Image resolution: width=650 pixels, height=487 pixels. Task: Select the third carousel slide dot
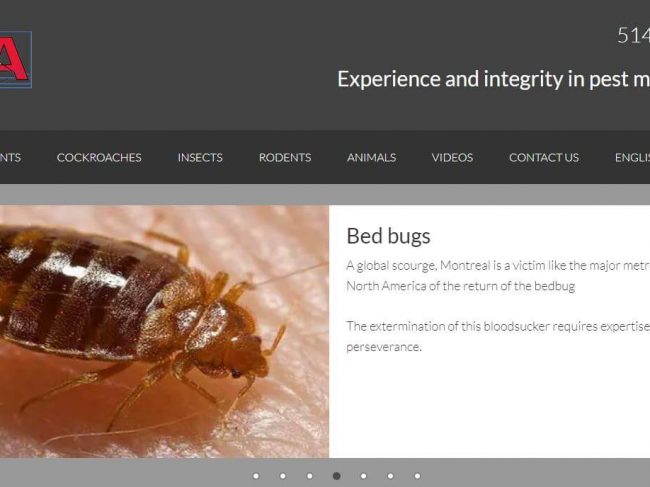tap(310, 476)
